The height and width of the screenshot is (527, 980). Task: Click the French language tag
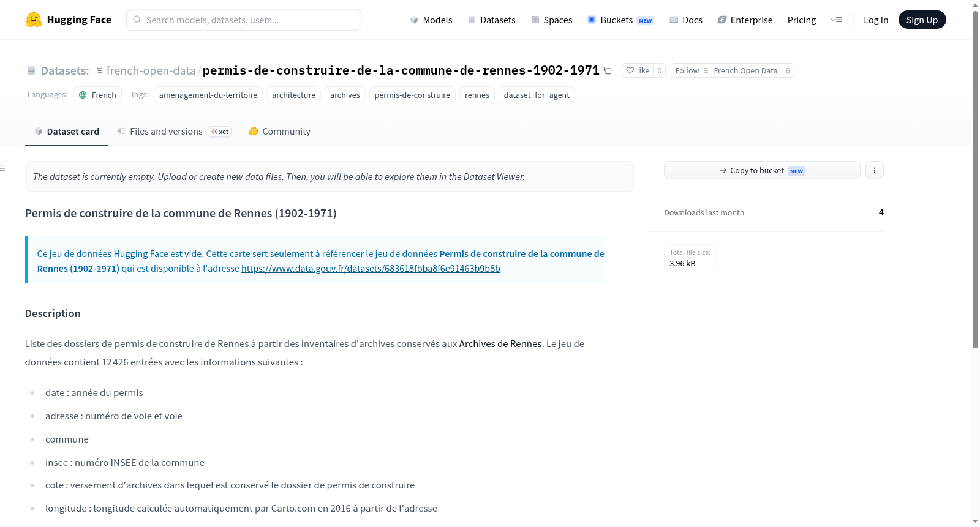[98, 95]
